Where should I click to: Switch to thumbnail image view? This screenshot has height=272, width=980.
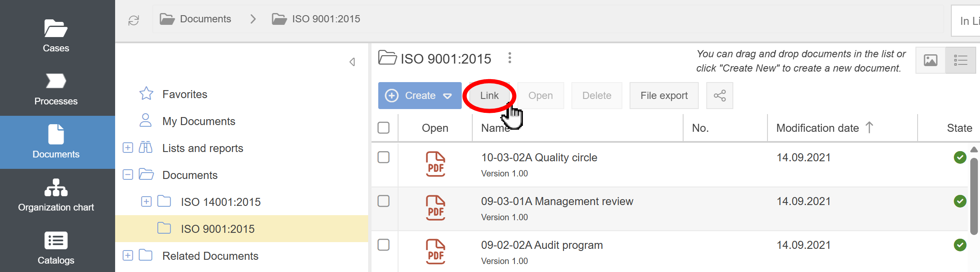point(930,60)
